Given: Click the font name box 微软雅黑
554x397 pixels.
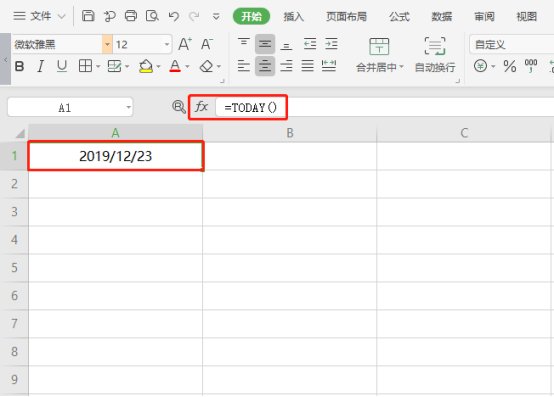Looking at the screenshot, I should click(x=57, y=45).
